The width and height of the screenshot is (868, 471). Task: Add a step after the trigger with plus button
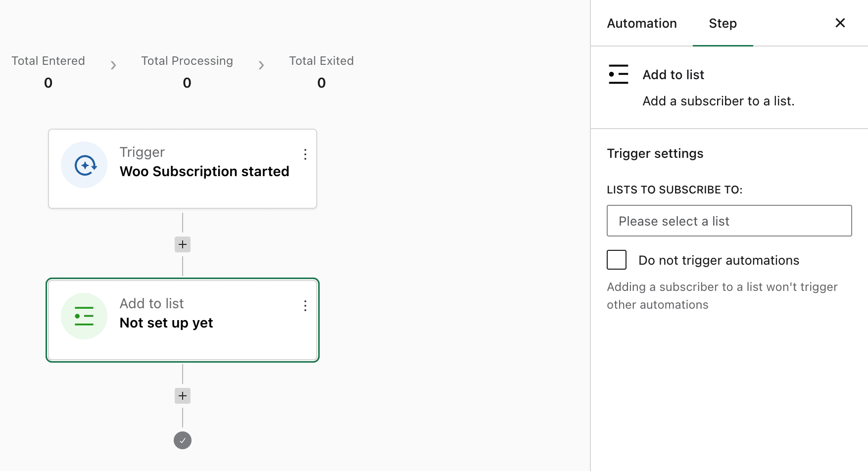(x=183, y=244)
